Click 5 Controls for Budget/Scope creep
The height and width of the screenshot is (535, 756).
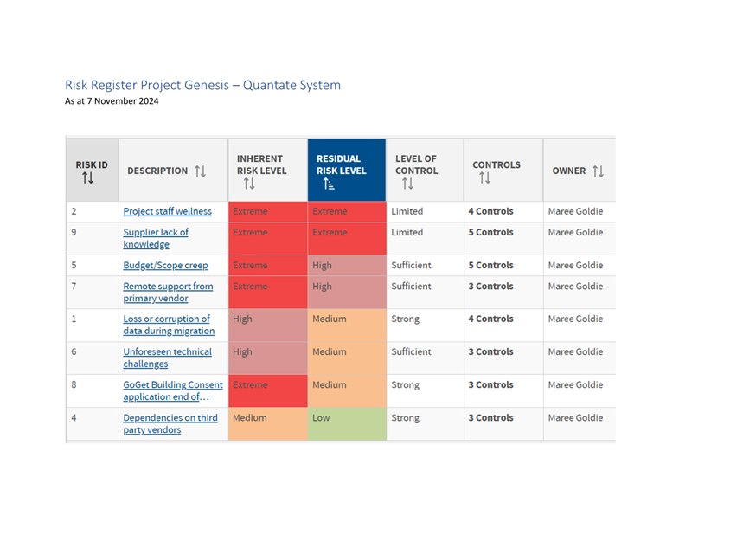pos(490,265)
